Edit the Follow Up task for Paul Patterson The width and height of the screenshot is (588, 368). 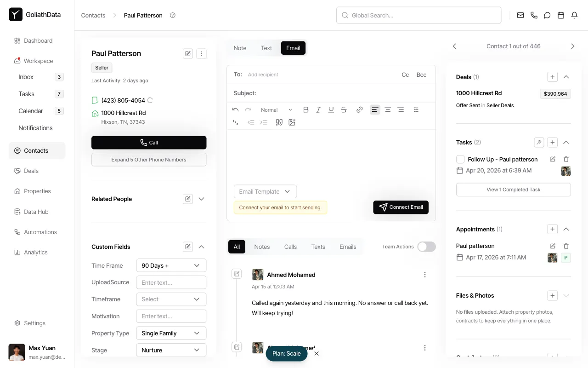click(553, 159)
